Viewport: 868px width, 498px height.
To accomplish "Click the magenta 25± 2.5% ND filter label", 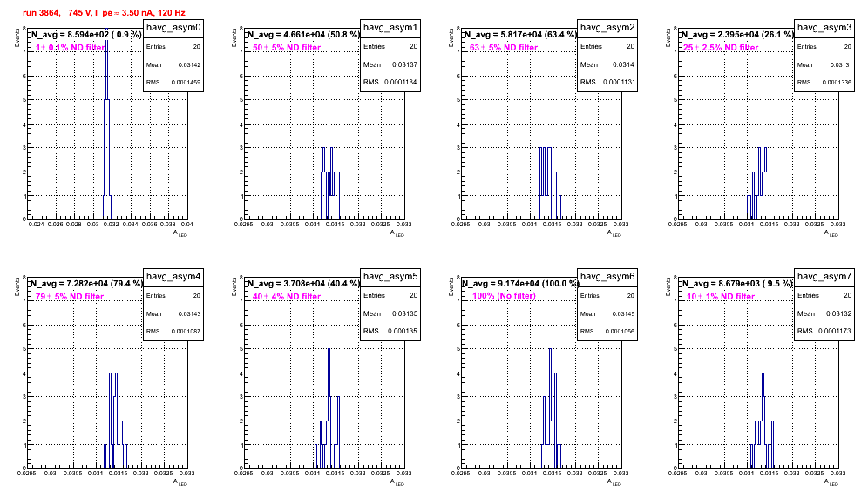I will (x=721, y=48).
